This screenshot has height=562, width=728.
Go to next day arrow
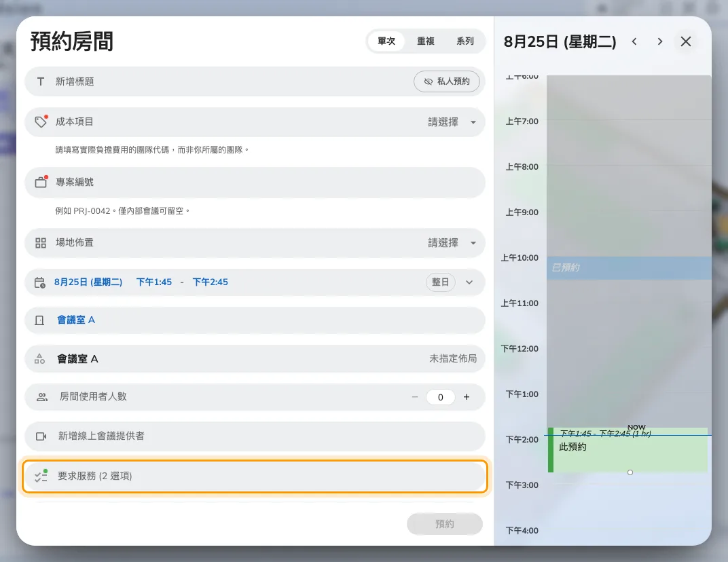(660, 41)
